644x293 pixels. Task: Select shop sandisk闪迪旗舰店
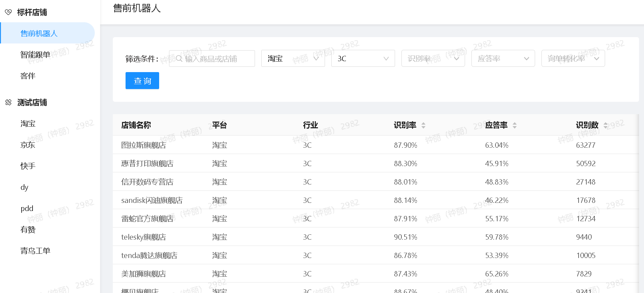coord(152,200)
